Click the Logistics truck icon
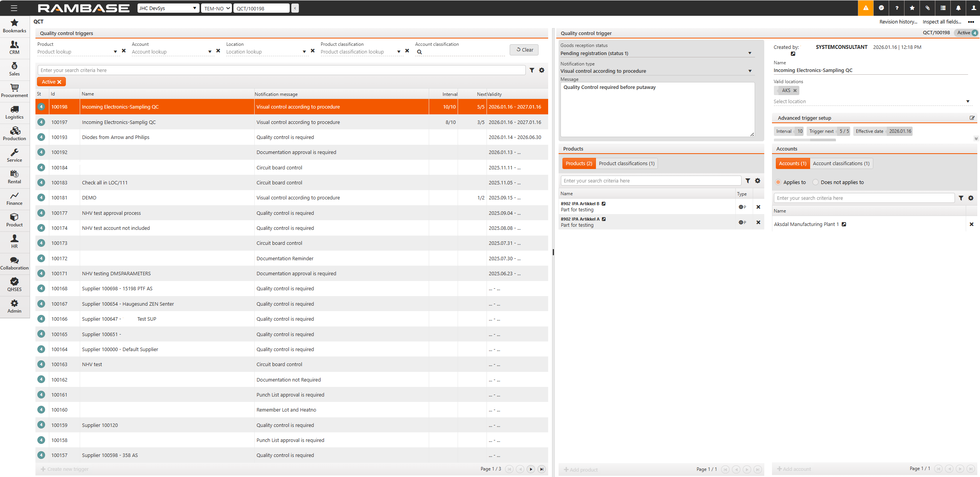Viewport: 980px width, 477px height. point(14,109)
